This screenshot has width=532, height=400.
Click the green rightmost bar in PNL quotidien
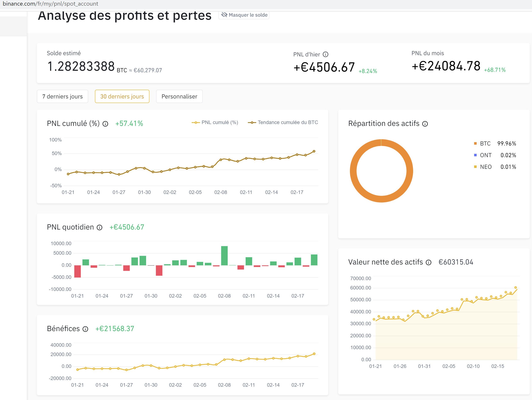pyautogui.click(x=314, y=260)
